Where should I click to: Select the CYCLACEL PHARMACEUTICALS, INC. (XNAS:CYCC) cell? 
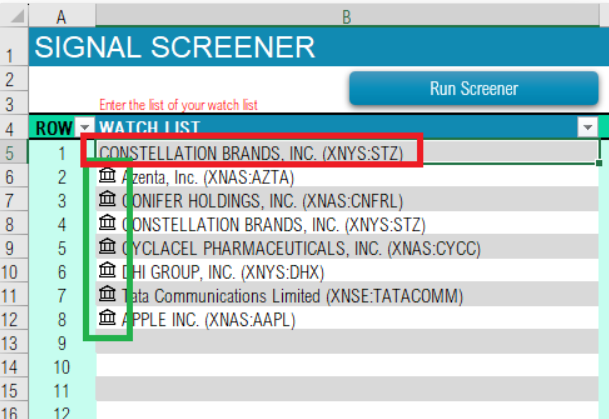point(347,248)
